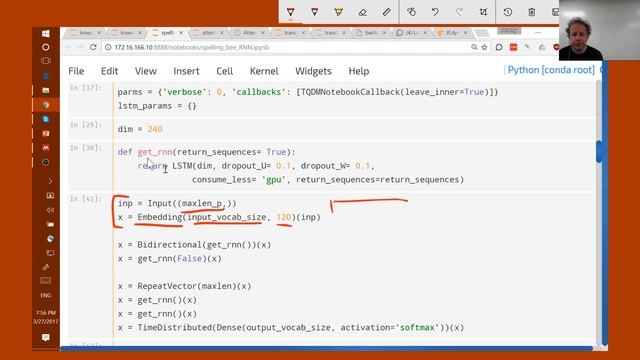Open Action Center notification icon
The width and height of the screenshot is (640, 360).
tap(46, 337)
